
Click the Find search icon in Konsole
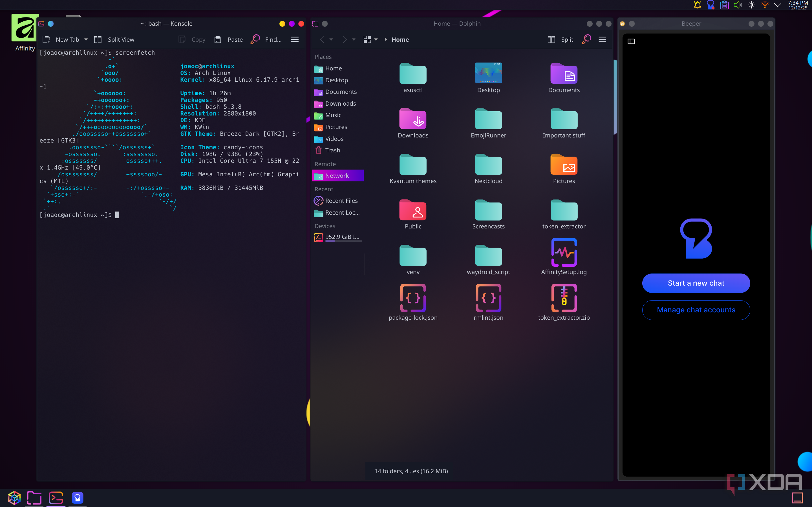[x=255, y=39]
